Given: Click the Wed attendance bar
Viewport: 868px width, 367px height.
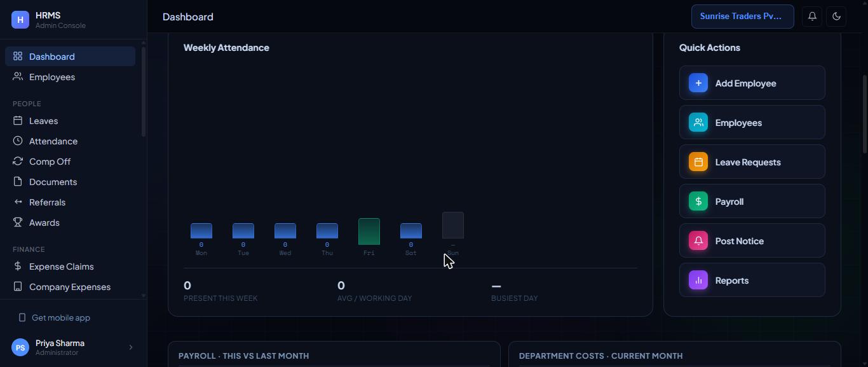Looking at the screenshot, I should pos(285,231).
